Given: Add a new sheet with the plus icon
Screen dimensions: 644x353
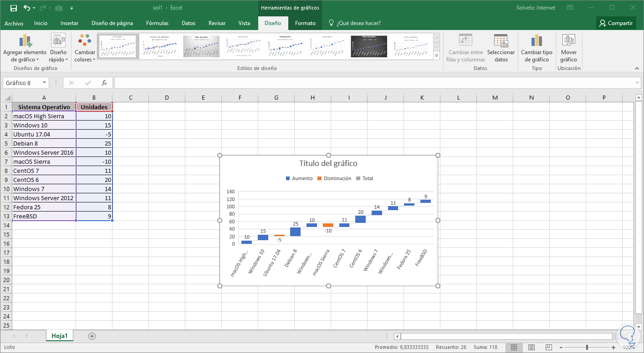Looking at the screenshot, I should [92, 336].
